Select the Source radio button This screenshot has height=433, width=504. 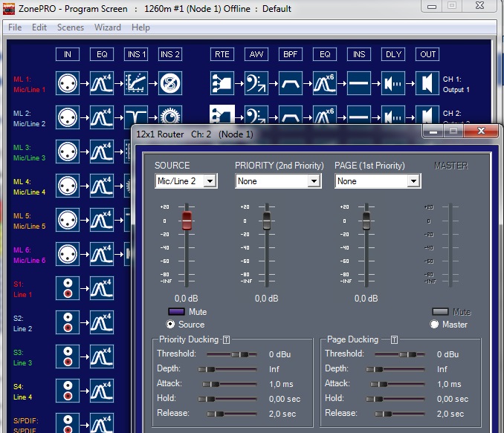tap(171, 325)
